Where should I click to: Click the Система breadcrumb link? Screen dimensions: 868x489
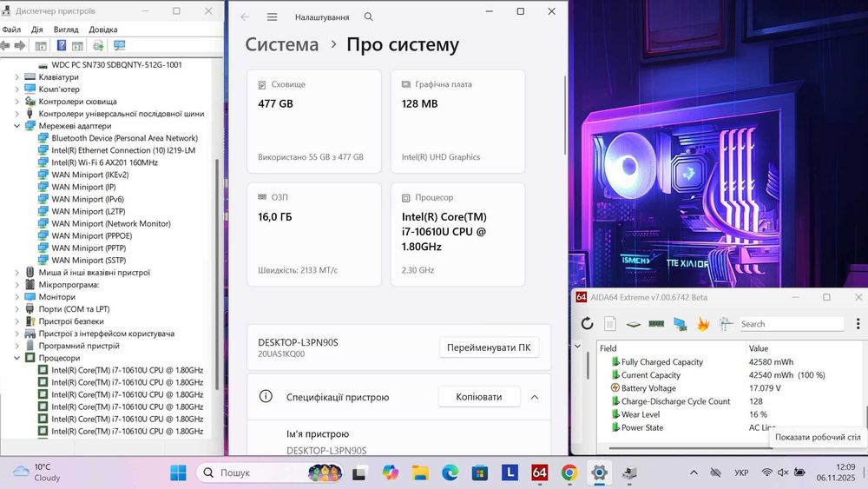[x=282, y=44]
